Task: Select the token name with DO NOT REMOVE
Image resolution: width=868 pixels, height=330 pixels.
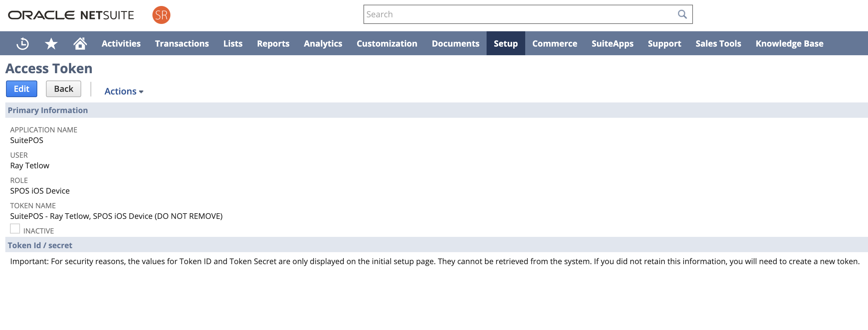Action: (x=116, y=216)
